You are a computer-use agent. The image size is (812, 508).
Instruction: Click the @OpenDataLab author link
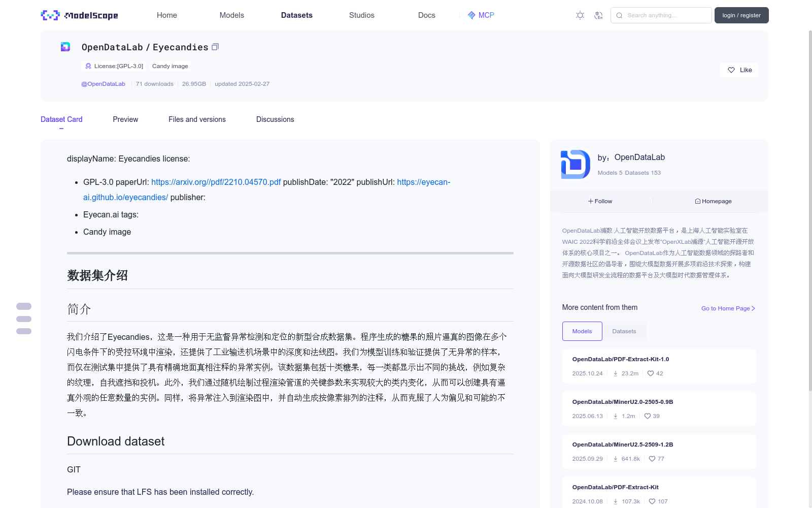coord(103,84)
